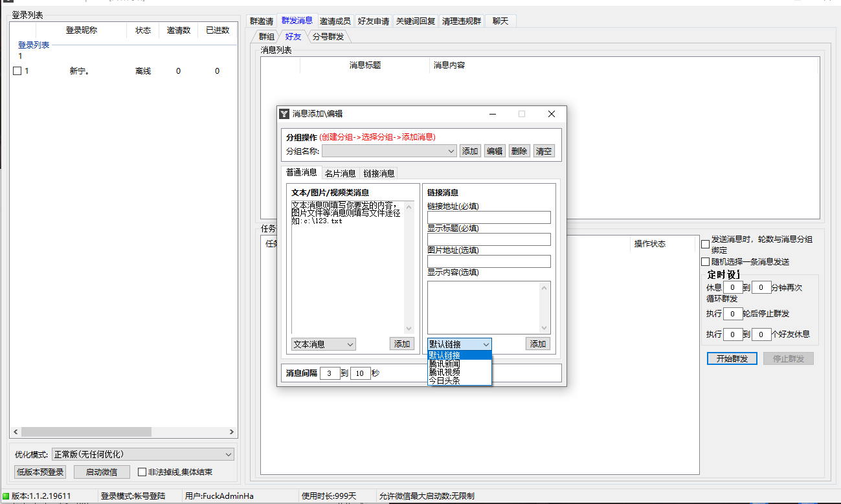Enable 发送消息时,轮数与消息分组绑定 option
This screenshot has width=841, height=504.
(705, 244)
